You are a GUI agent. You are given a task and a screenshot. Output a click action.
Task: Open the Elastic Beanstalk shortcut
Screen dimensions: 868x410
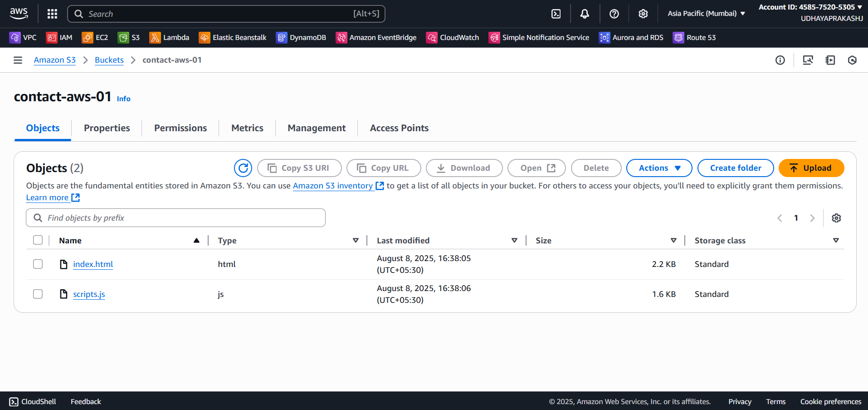(233, 38)
